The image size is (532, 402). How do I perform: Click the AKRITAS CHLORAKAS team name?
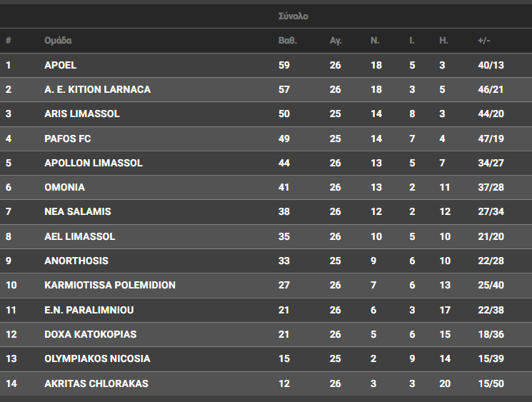tap(96, 383)
